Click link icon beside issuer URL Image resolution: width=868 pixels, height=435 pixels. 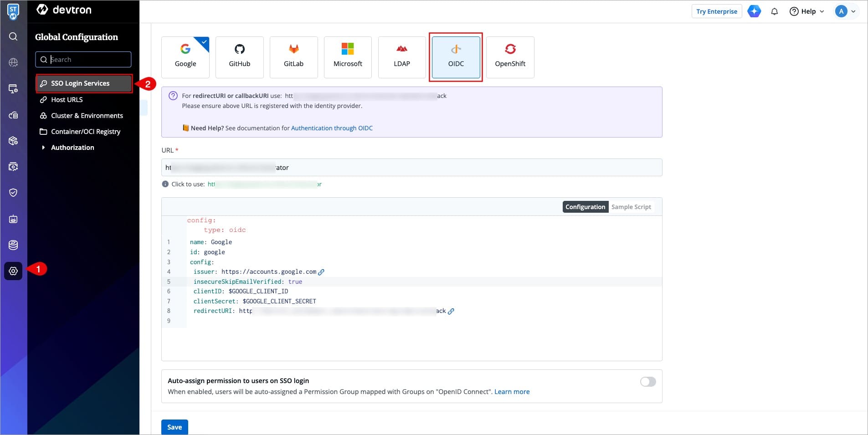pos(321,272)
